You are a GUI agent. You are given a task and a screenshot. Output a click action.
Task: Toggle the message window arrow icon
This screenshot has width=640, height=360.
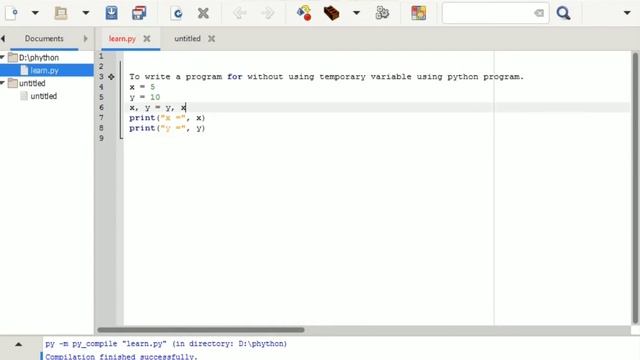point(18,344)
